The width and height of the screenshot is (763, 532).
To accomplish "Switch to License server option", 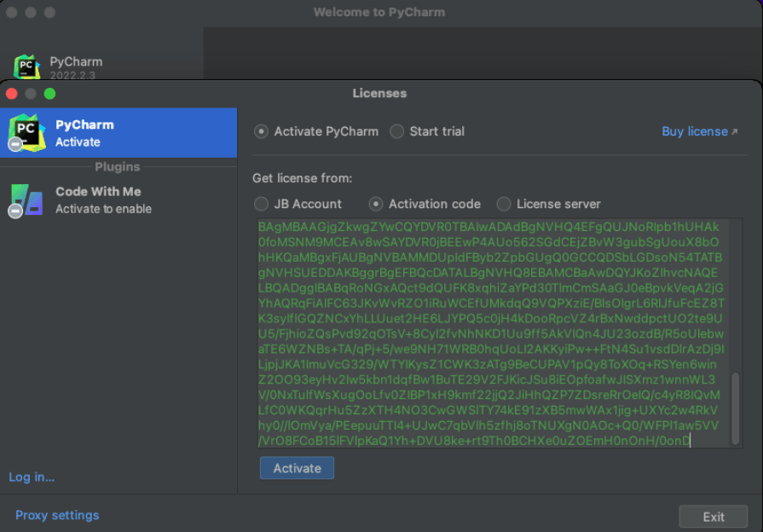I will point(504,204).
